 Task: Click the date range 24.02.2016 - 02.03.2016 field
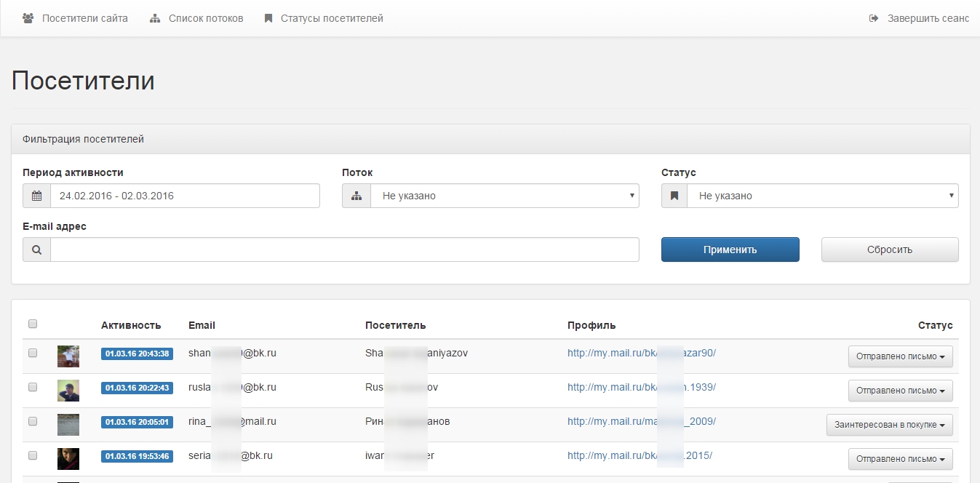point(185,196)
